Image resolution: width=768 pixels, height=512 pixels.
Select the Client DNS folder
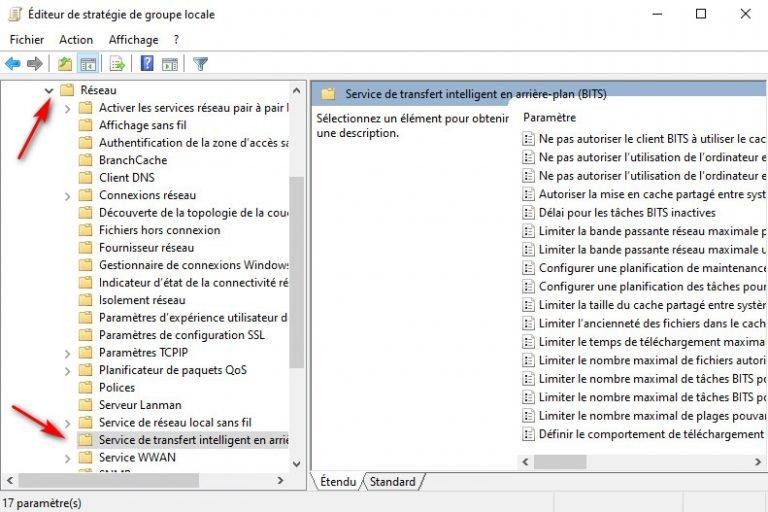[x=126, y=178]
